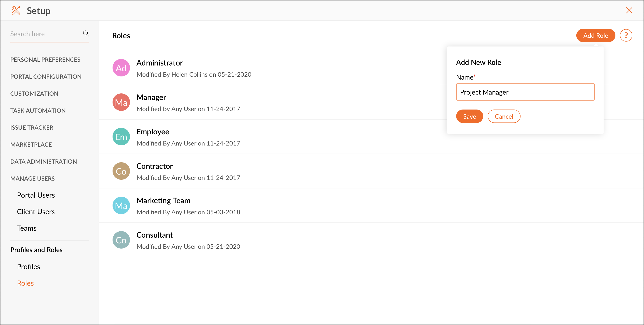
Task: Click the Contractor role avatar
Action: (x=121, y=171)
